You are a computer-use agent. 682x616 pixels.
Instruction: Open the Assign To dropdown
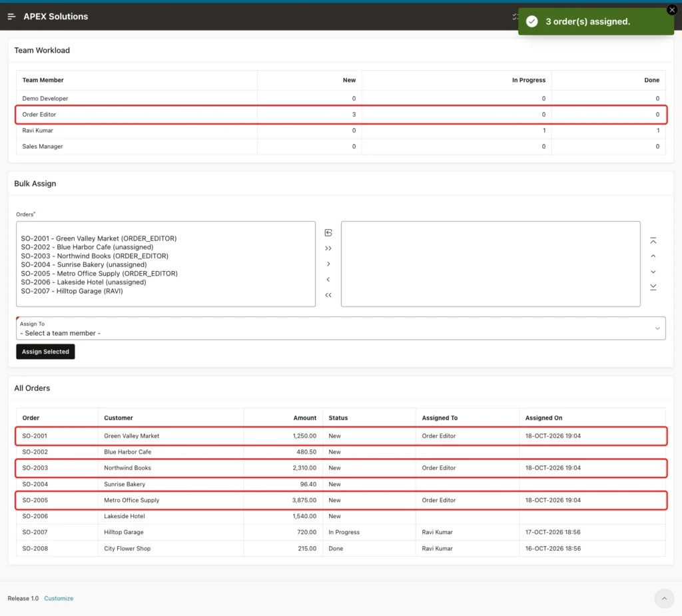pos(340,328)
